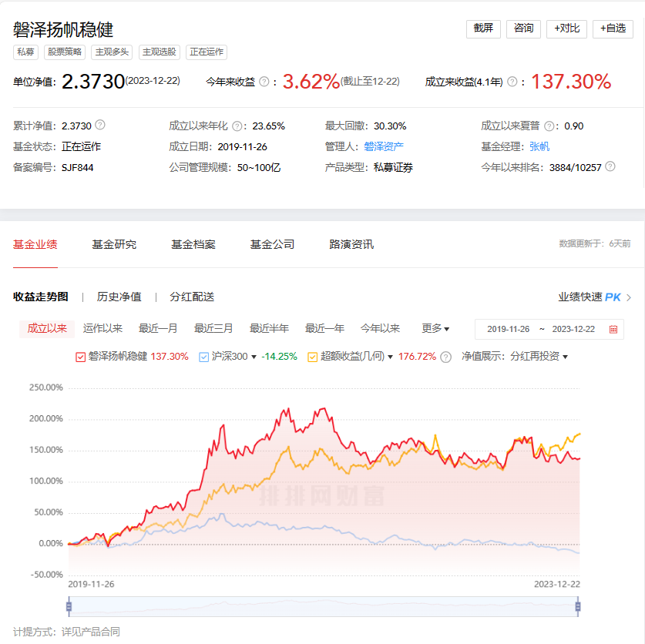Viewport: 645px width, 644px height.
Task: Toggle 超额收益(几何) series checkbox
Action: click(313, 357)
